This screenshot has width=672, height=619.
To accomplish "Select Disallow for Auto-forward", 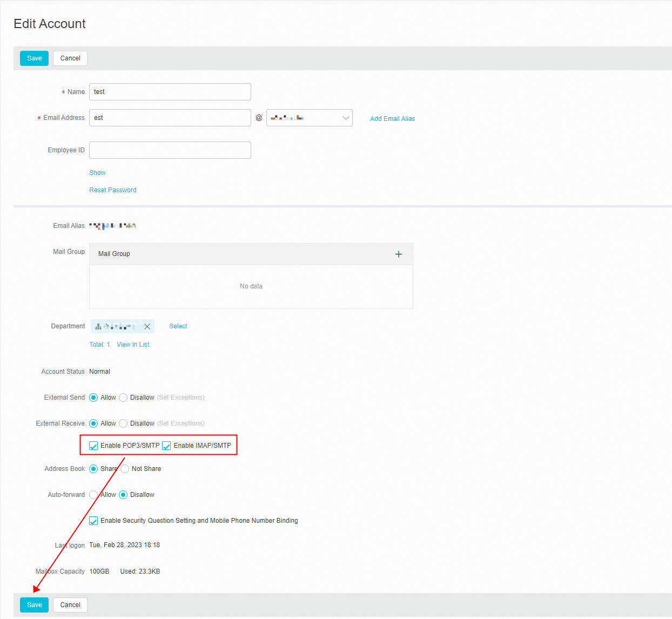I will 123,495.
